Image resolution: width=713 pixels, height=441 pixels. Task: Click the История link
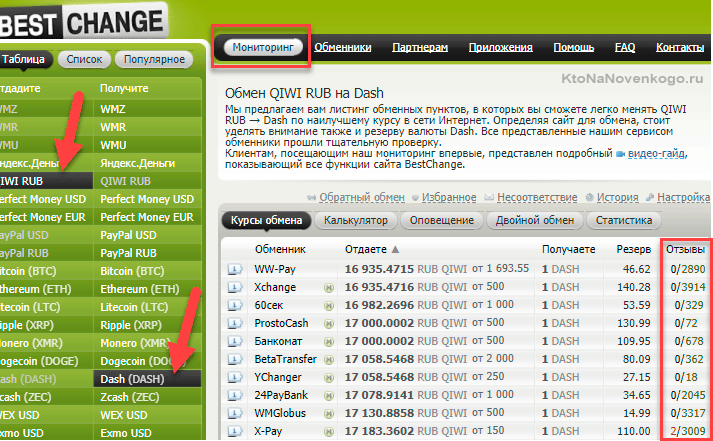coord(618,197)
